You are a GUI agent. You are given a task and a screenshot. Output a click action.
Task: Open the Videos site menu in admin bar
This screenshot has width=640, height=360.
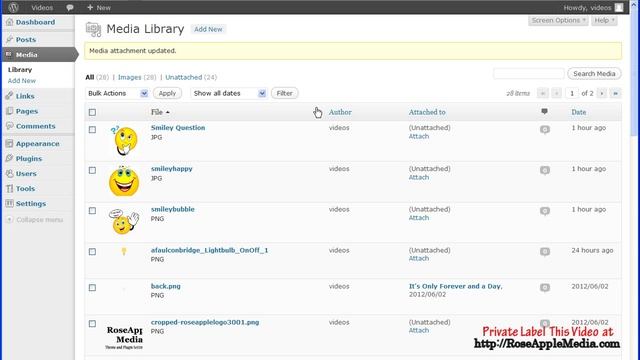[x=42, y=7]
